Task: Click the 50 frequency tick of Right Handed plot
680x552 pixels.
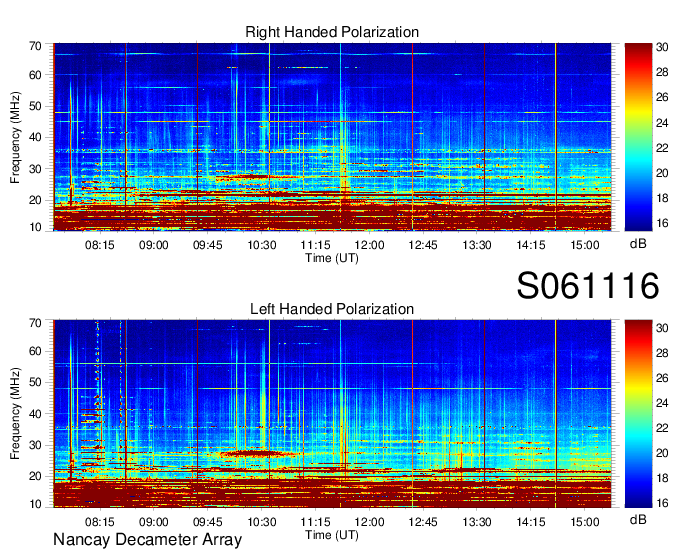Action: coord(35,106)
